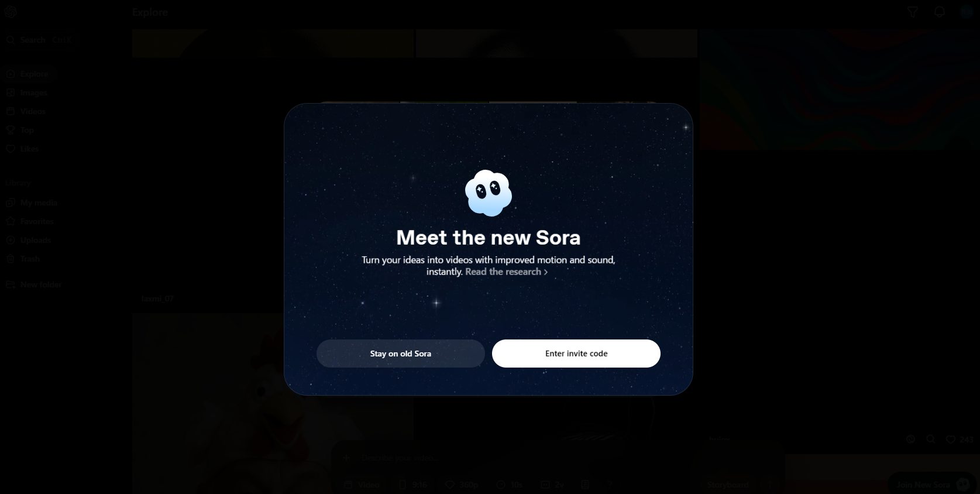Open the user profile avatar

[967, 12]
